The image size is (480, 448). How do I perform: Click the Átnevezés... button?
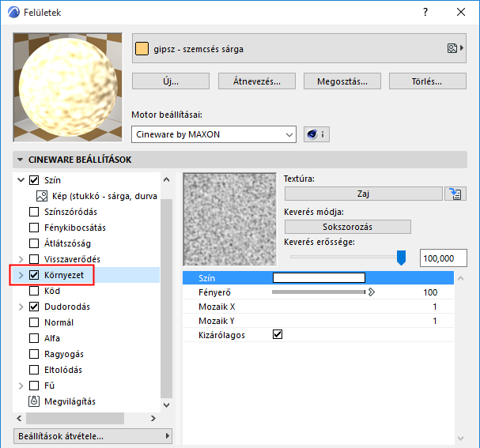point(257,81)
